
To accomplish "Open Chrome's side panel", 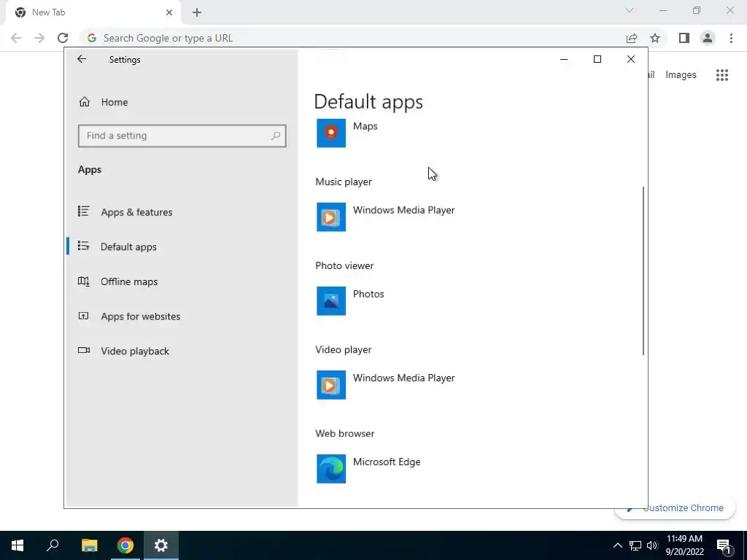I will click(x=684, y=38).
